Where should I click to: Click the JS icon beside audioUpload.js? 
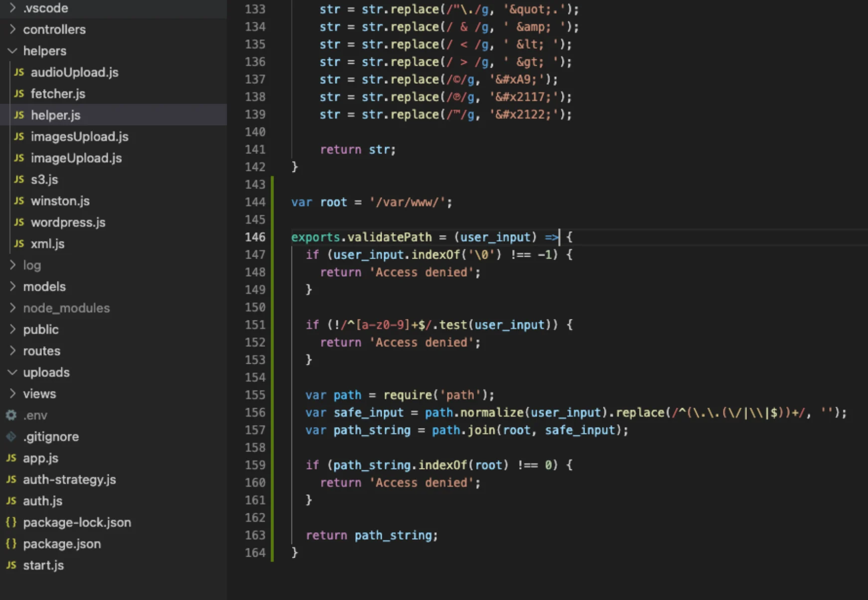(x=19, y=72)
